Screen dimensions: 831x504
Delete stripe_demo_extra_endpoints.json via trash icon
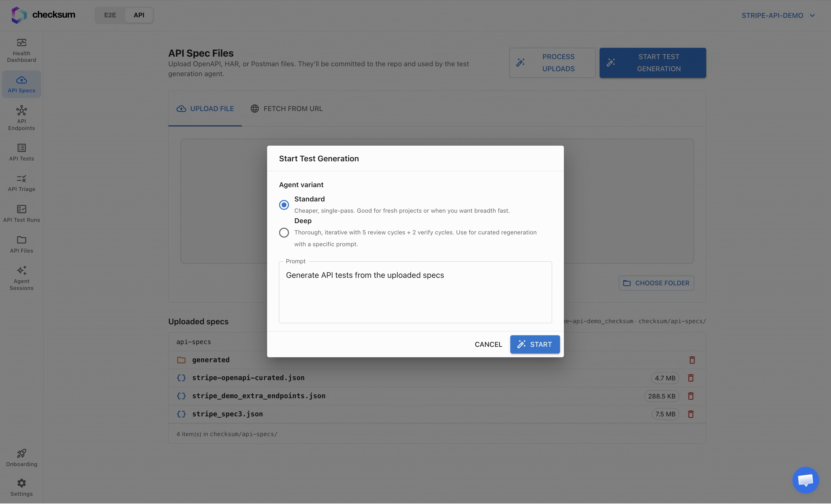click(x=691, y=396)
